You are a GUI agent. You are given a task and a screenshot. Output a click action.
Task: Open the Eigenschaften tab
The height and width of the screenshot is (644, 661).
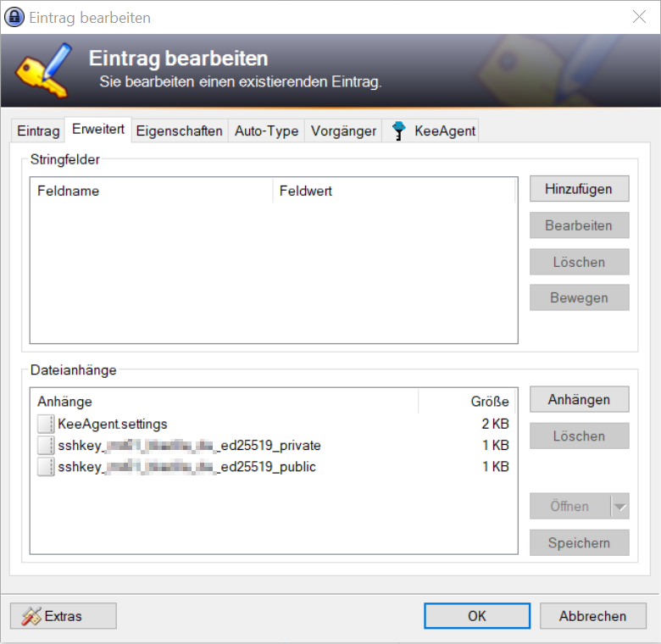pyautogui.click(x=180, y=131)
